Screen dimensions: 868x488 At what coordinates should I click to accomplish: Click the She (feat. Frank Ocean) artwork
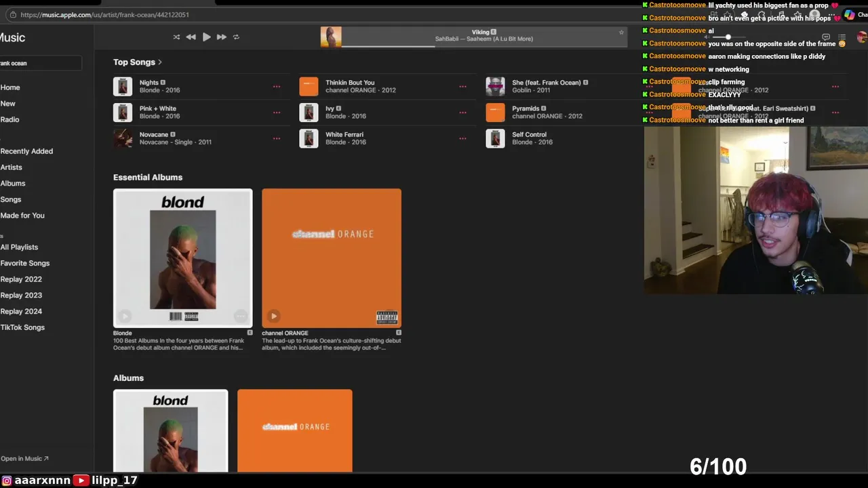495,87
